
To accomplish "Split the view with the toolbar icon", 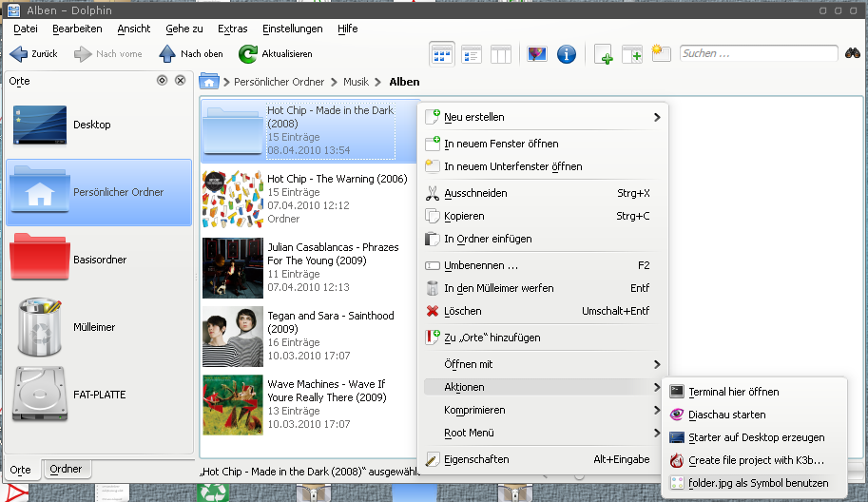I will coord(631,54).
